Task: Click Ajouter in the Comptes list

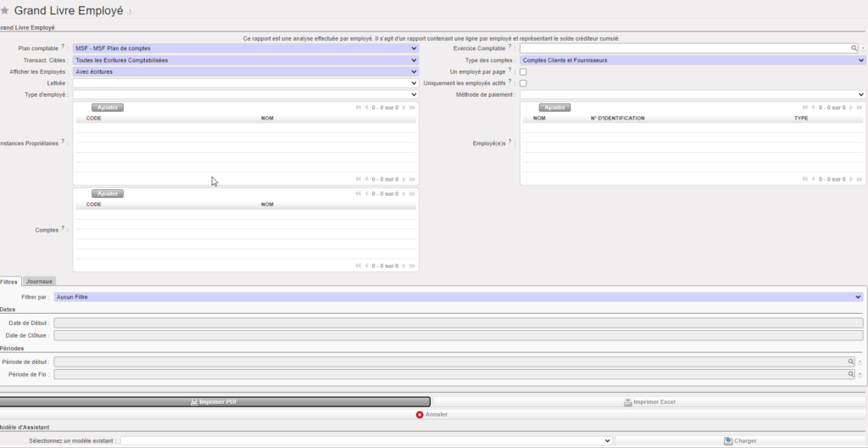Action: (108, 193)
